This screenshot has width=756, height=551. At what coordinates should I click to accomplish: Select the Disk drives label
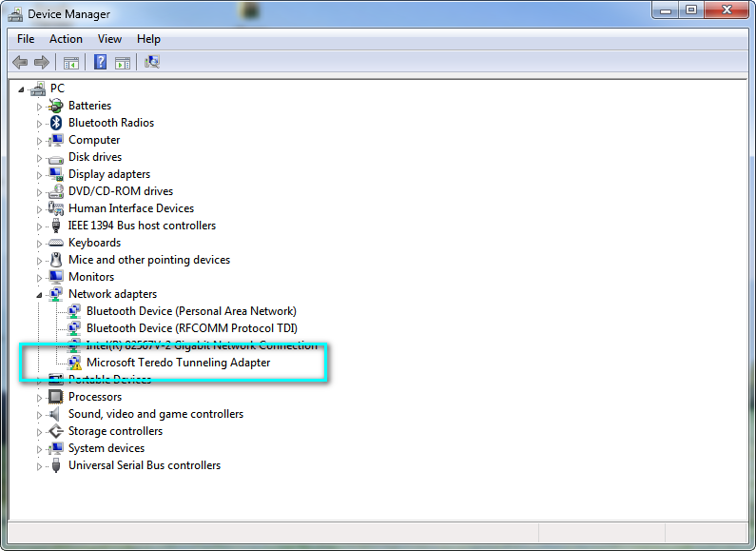coord(95,157)
